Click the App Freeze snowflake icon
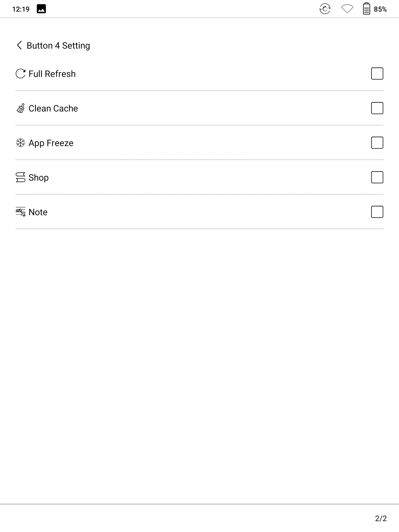The image size is (399, 532). click(21, 143)
